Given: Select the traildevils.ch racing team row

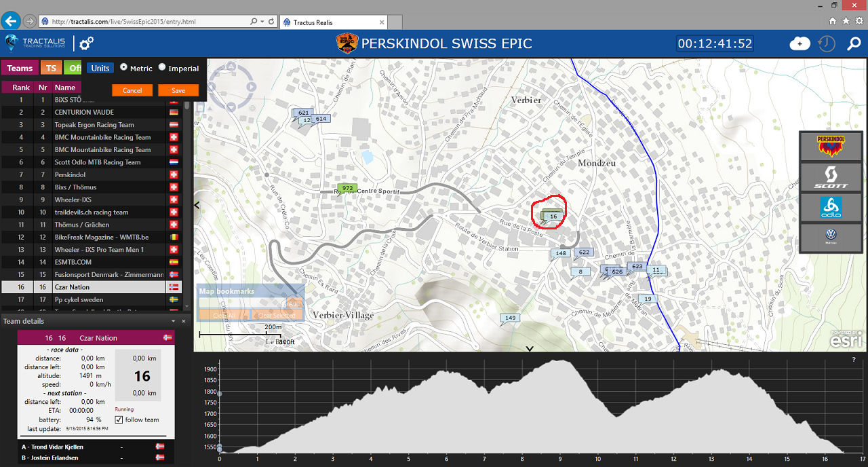Looking at the screenshot, I should [x=92, y=212].
